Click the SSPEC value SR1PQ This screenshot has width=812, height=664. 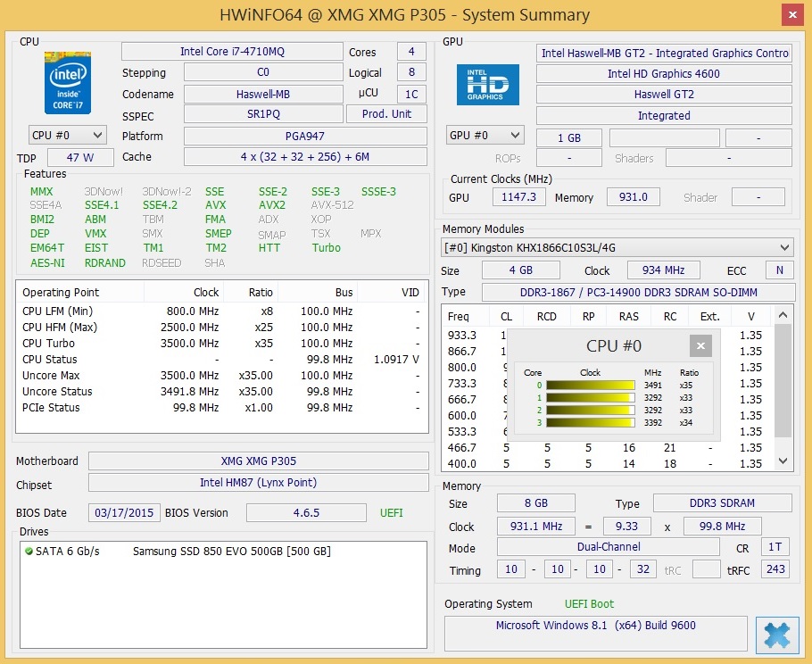(x=263, y=114)
